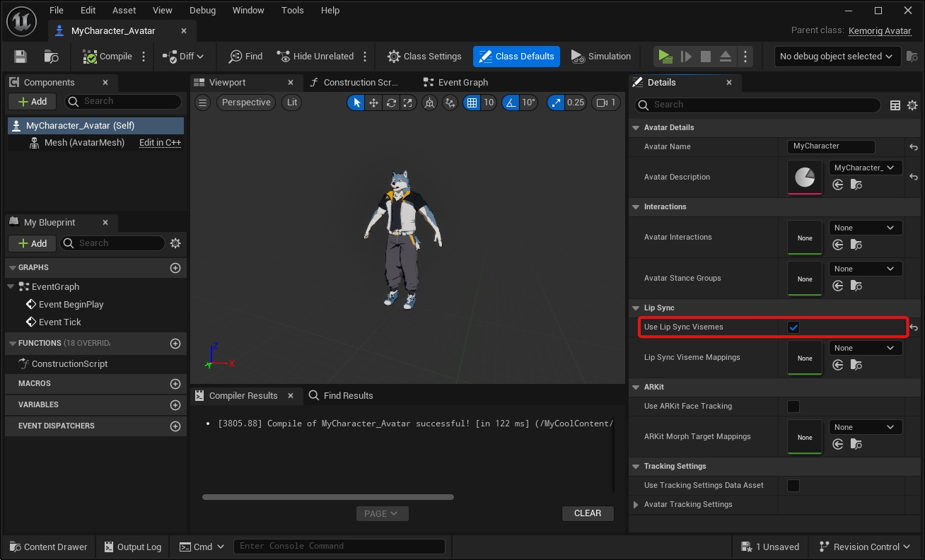Click the Browse to asset icon in toolbar
This screenshot has width=925, height=560.
(51, 57)
